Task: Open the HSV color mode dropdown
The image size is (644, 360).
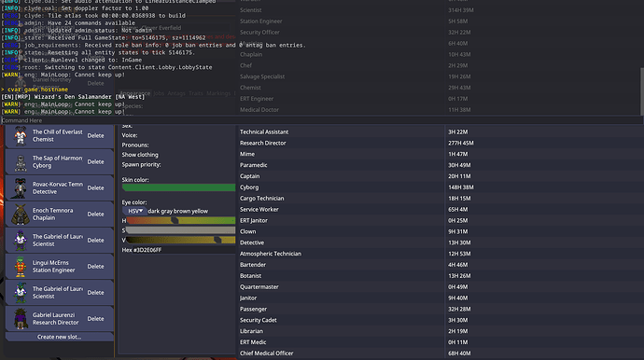Action: coord(134,211)
